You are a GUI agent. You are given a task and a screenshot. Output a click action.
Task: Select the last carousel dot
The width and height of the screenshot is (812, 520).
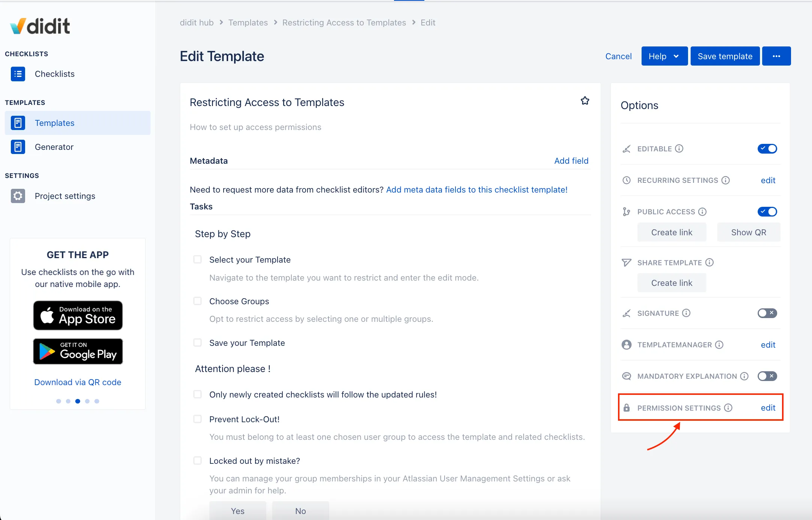pos(97,401)
